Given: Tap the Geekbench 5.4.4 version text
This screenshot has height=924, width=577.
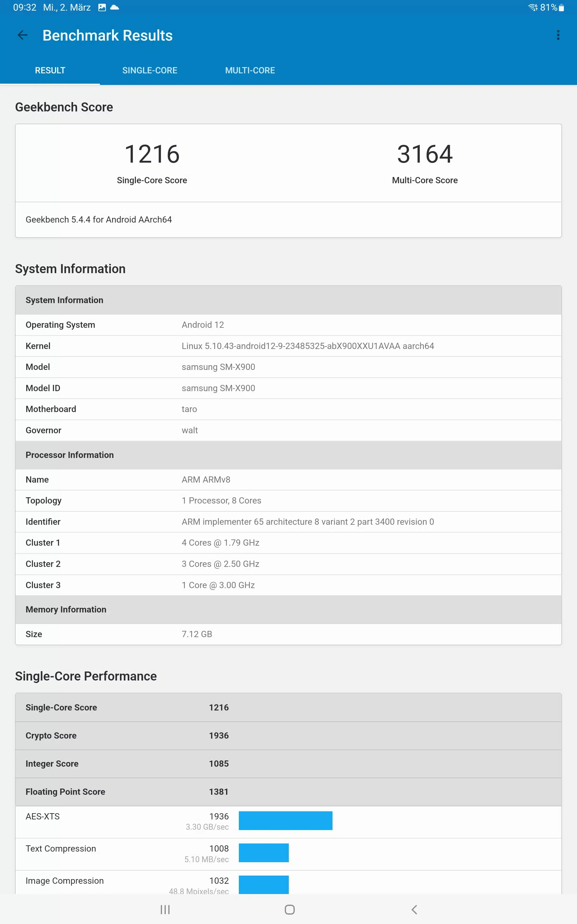Looking at the screenshot, I should pyautogui.click(x=98, y=219).
